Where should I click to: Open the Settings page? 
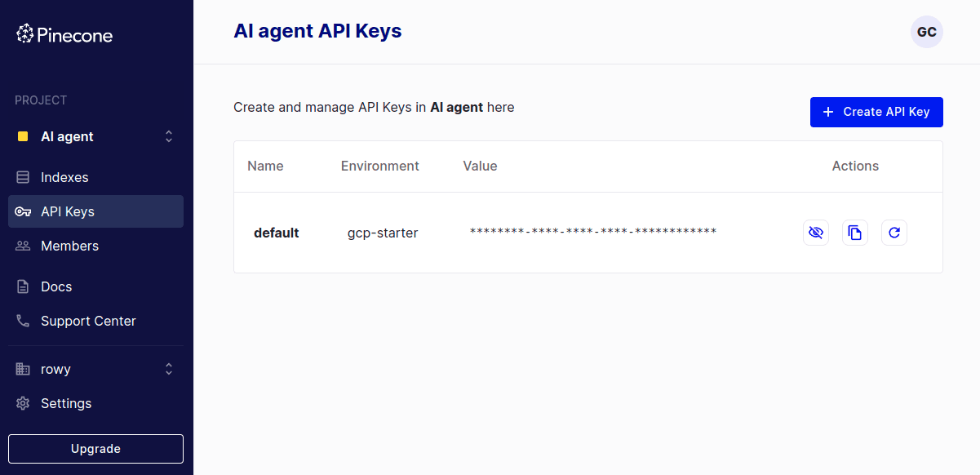tap(65, 403)
